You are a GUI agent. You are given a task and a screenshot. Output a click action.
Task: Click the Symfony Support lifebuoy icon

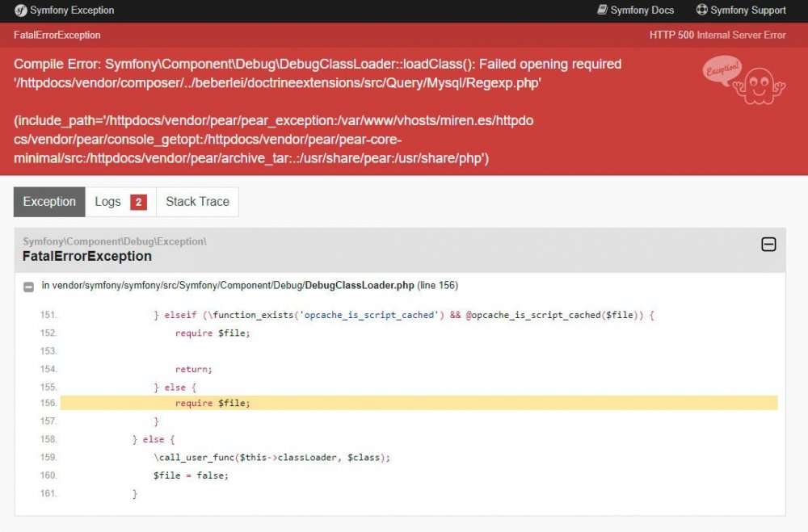pyautogui.click(x=701, y=10)
